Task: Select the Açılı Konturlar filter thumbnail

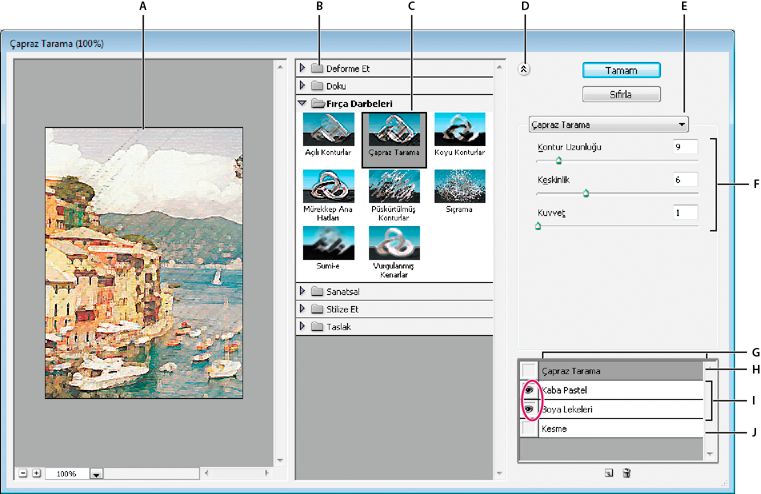Action: coord(328,129)
